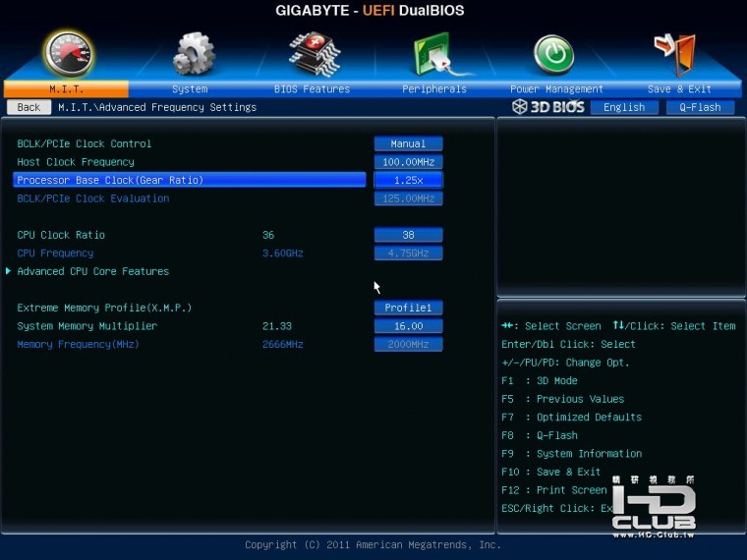Open the X.M.P. Profile1 option
The width and height of the screenshot is (747, 560).
click(x=408, y=308)
